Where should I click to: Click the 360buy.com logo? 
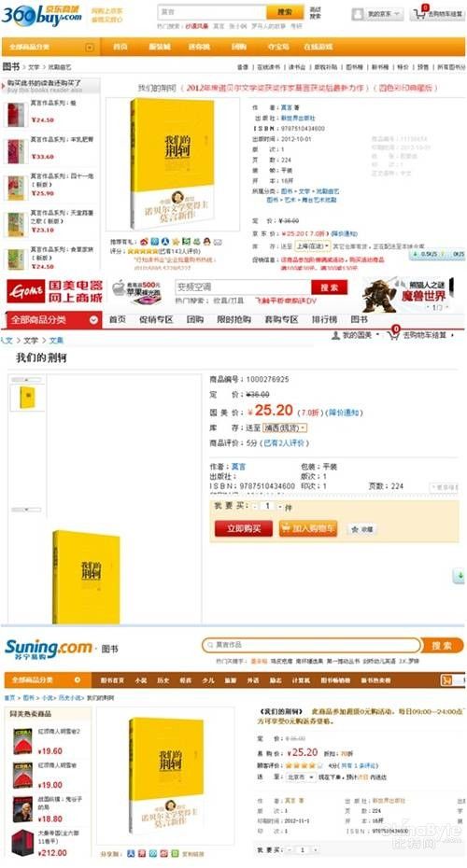(43, 14)
